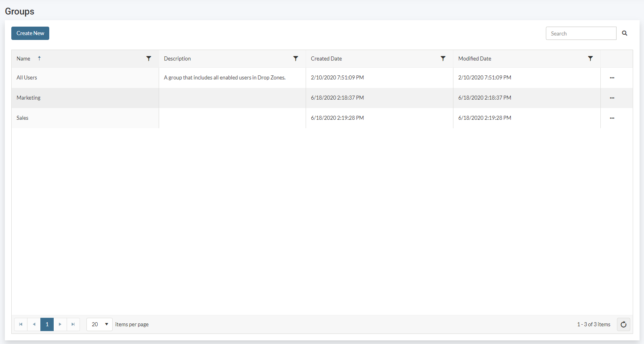Open filter for Modified Date column

click(590, 58)
